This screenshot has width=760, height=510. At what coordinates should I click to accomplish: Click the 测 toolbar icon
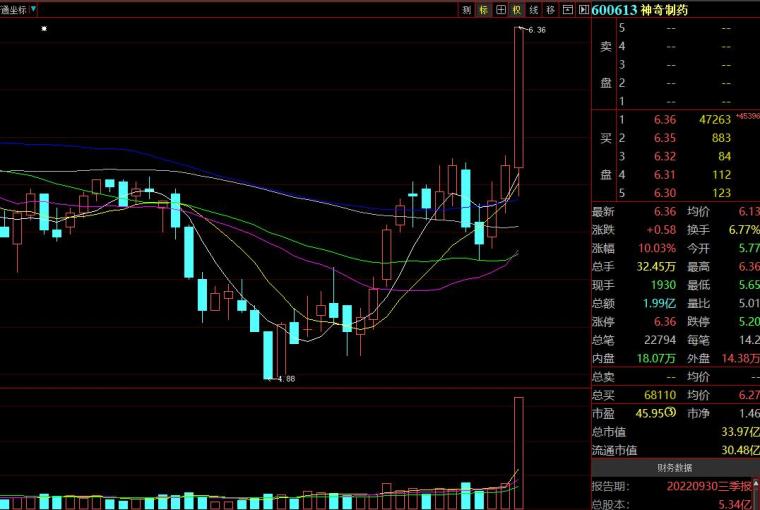[467, 10]
